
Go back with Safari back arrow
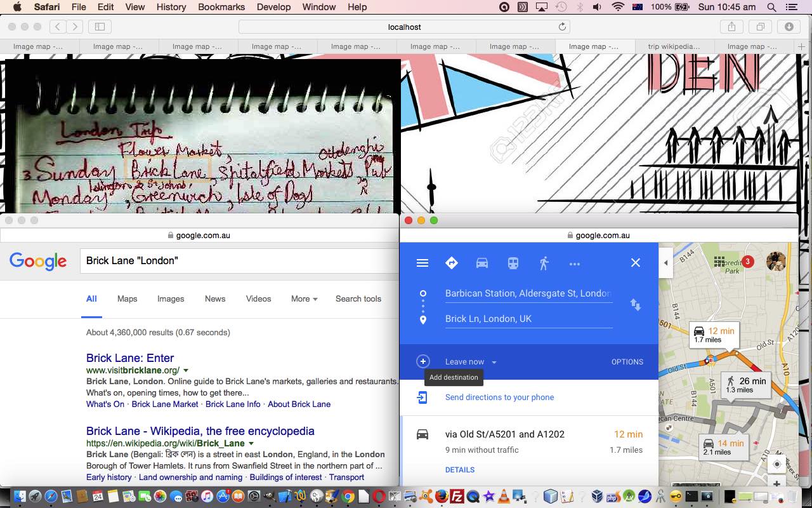point(58,27)
